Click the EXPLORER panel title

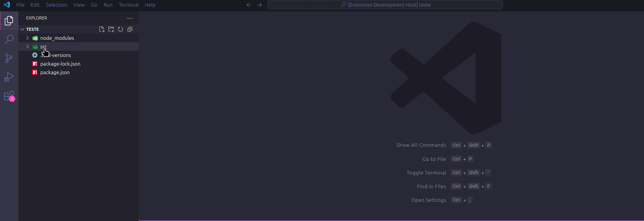click(37, 18)
